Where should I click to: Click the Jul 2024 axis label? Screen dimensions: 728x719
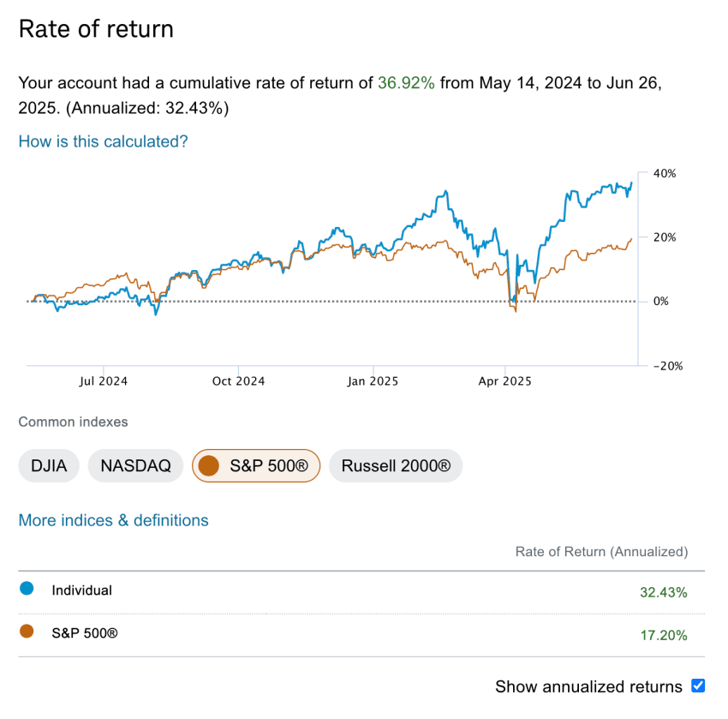coord(102,381)
